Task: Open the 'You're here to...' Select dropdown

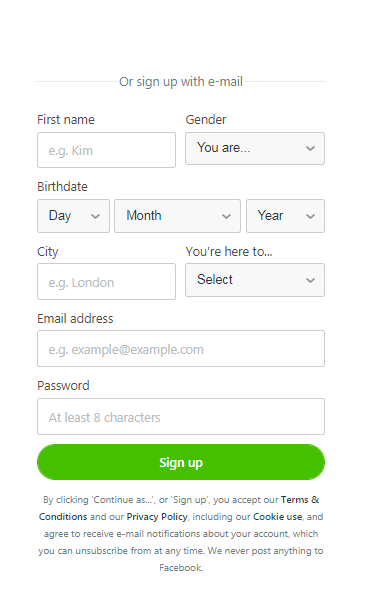Action: click(x=255, y=280)
